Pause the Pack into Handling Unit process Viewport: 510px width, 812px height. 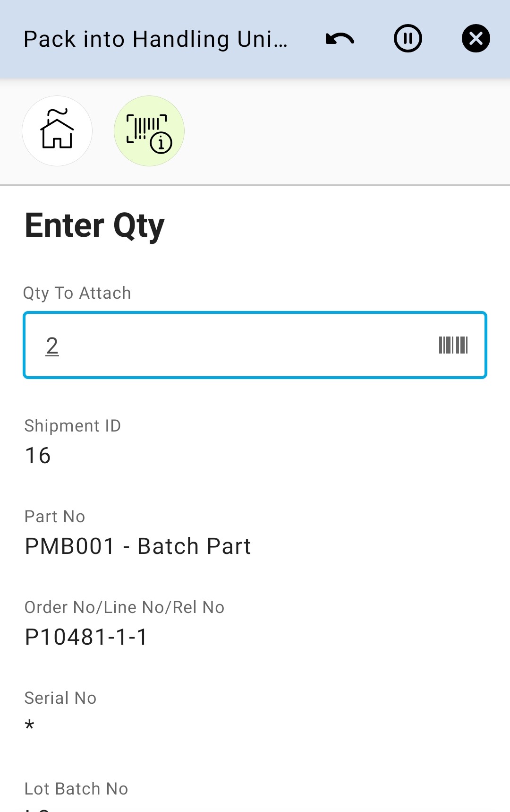[408, 39]
